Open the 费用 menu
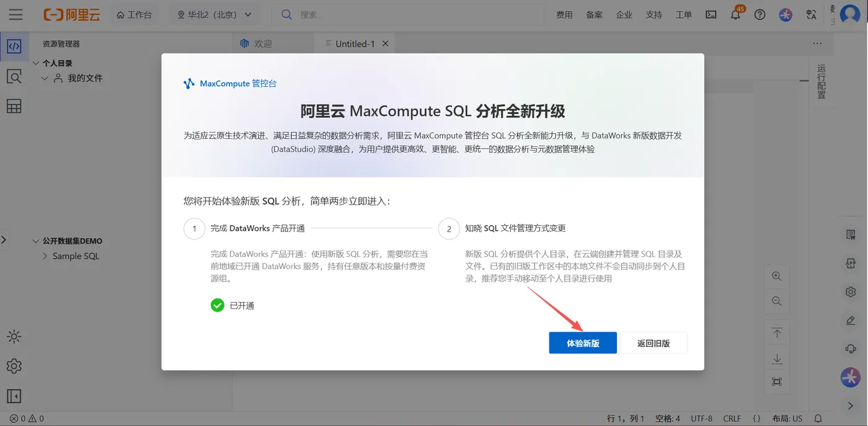Viewport: 868px width, 426px height. pos(564,15)
